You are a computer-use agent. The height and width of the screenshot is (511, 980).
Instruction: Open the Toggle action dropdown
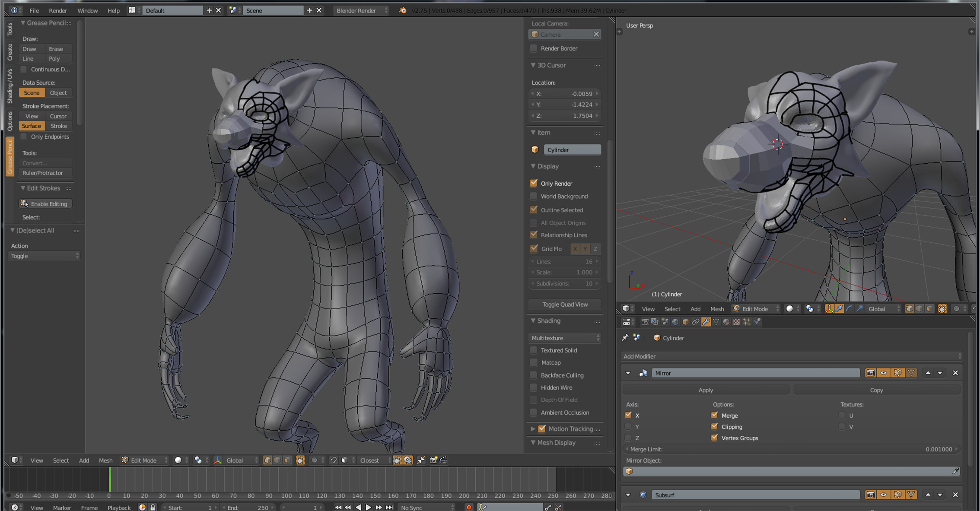tap(44, 256)
